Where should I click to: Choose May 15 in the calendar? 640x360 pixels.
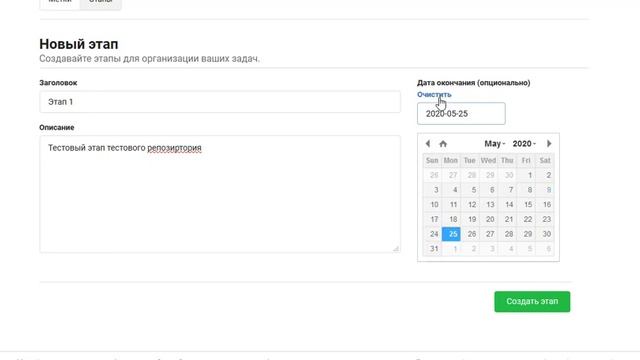(526, 204)
